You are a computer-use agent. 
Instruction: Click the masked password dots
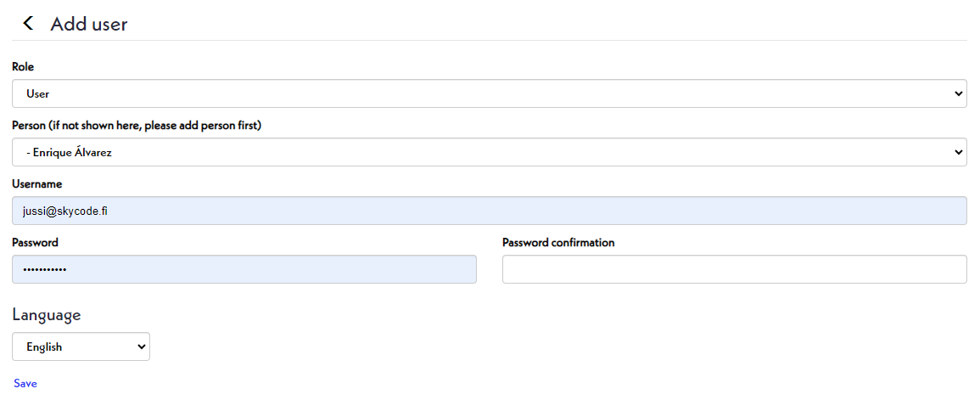tap(46, 270)
